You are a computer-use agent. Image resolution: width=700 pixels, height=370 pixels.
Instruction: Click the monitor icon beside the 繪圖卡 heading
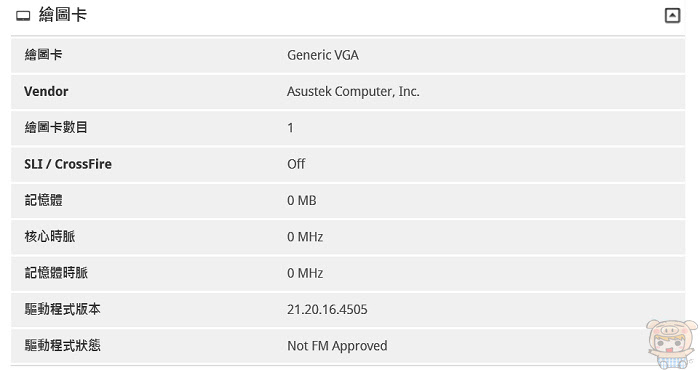pos(23,16)
